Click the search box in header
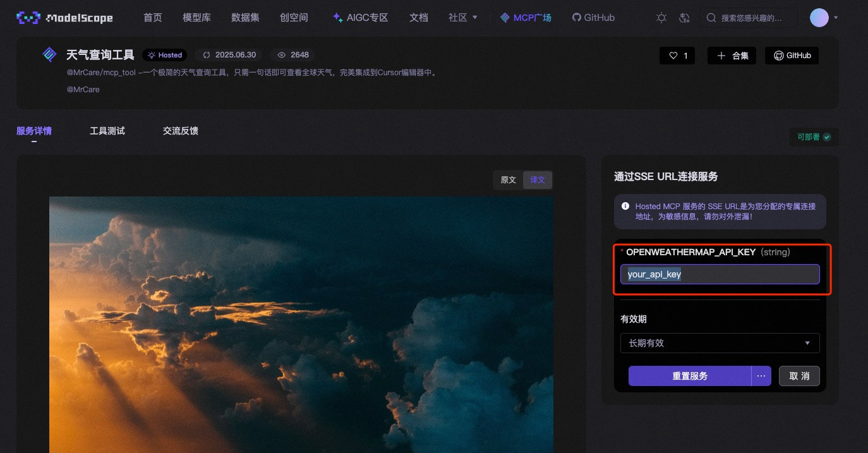This screenshot has height=453, width=868. point(749,18)
